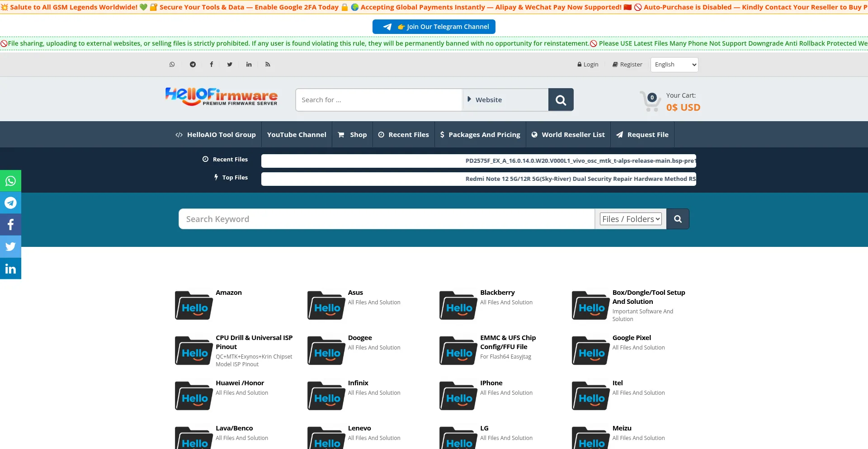Open the Itel folder icon
Screen dimensions: 868x449
coord(590,396)
